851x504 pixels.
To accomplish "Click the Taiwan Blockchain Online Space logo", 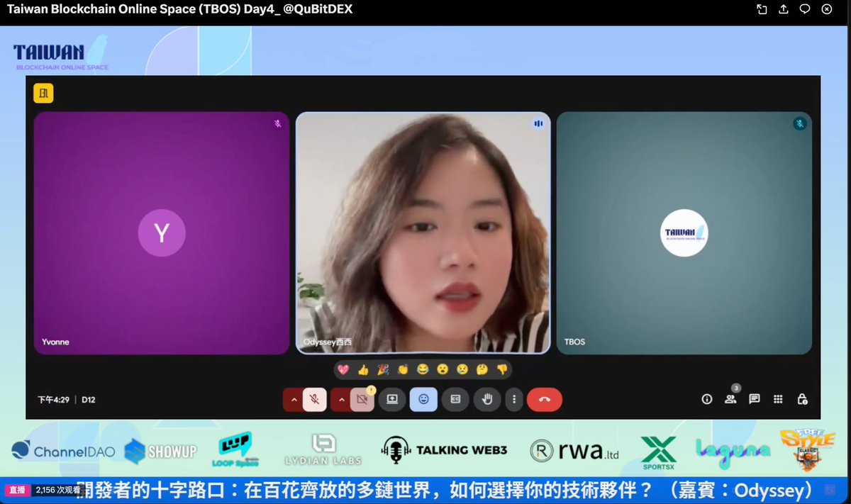I will tap(60, 55).
